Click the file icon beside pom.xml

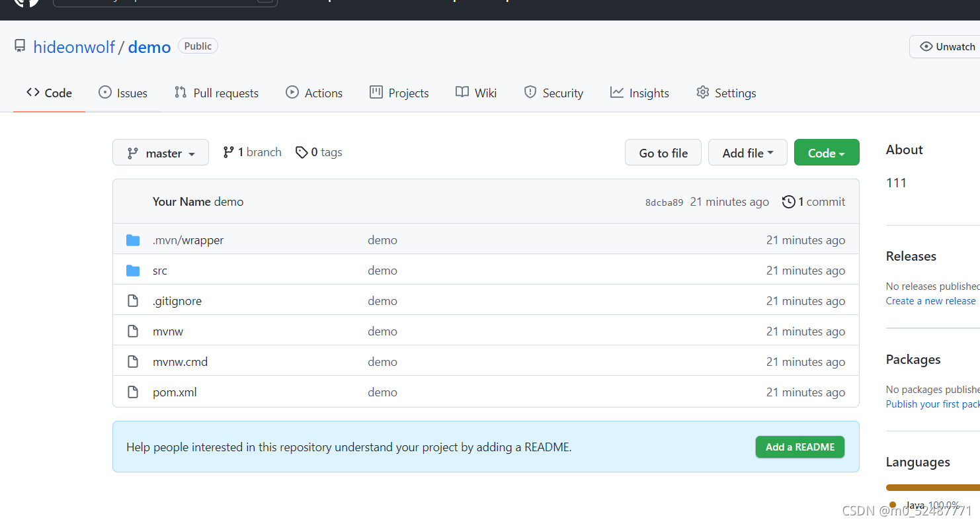133,392
